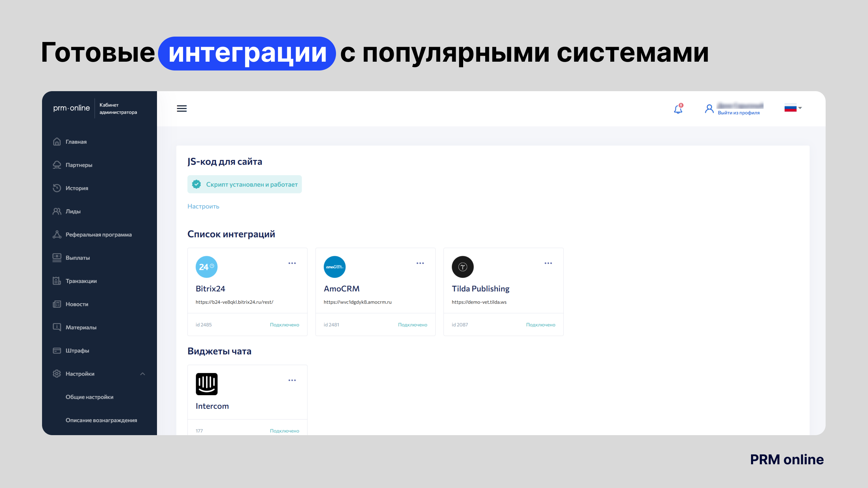
Task: Click the prm·online logo
Action: pyautogui.click(x=72, y=108)
